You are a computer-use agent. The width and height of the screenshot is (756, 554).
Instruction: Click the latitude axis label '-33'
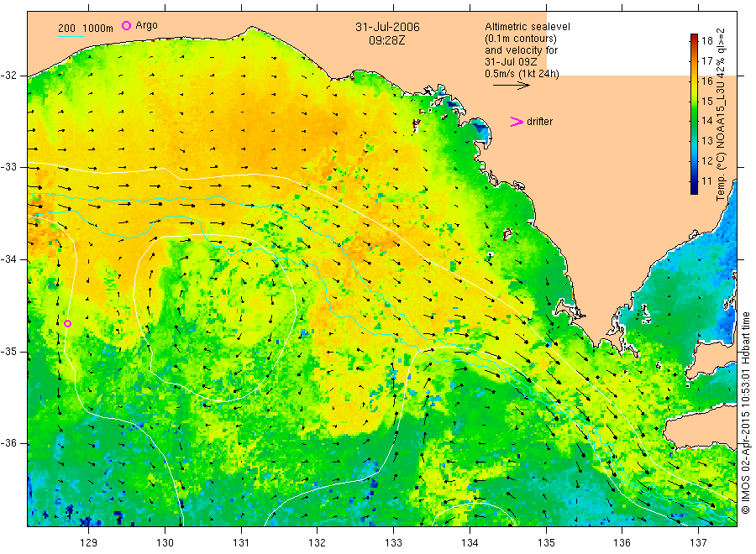coord(8,167)
